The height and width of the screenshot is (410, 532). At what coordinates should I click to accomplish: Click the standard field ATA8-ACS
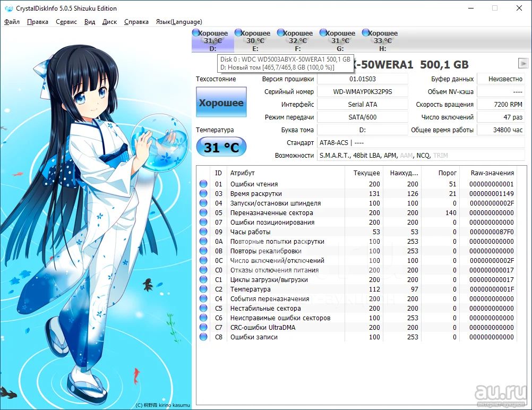421,142
